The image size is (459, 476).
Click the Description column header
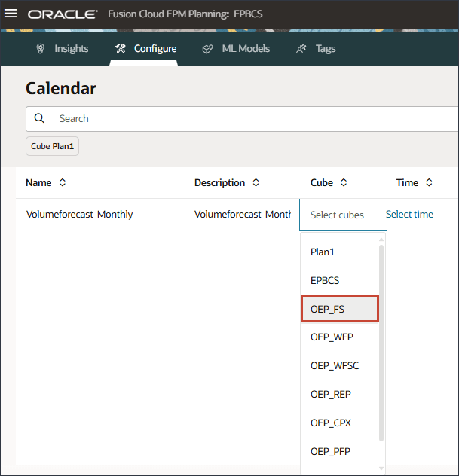219,183
